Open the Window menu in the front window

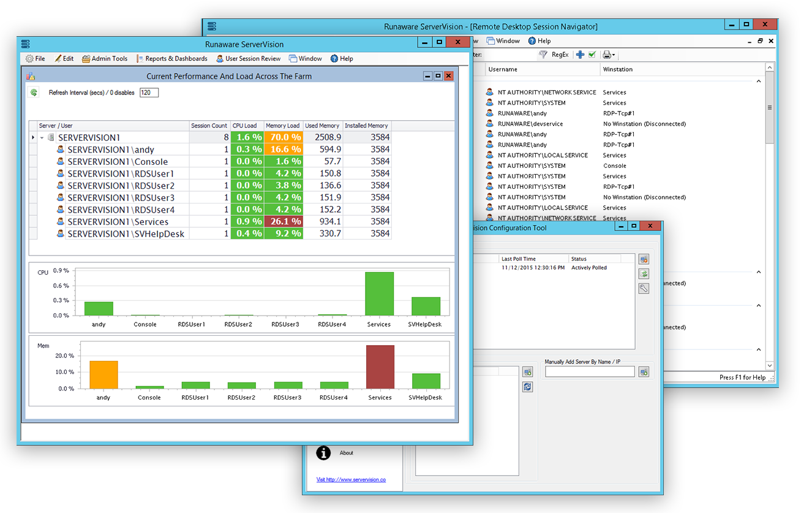click(x=305, y=59)
